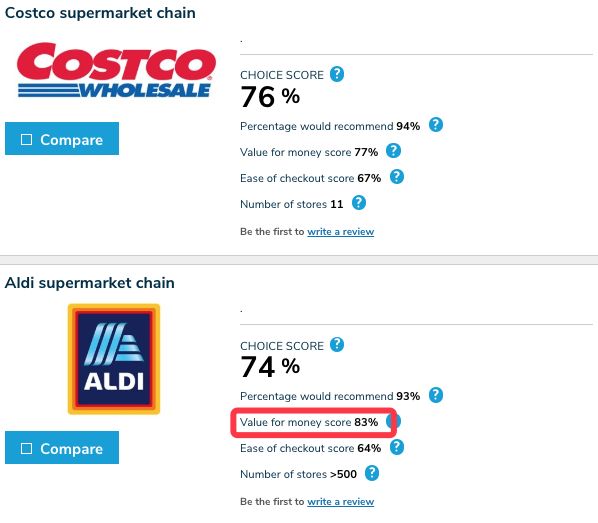The width and height of the screenshot is (598, 523).
Task: Open help for Aldi CHOICE score
Action: pos(337,344)
